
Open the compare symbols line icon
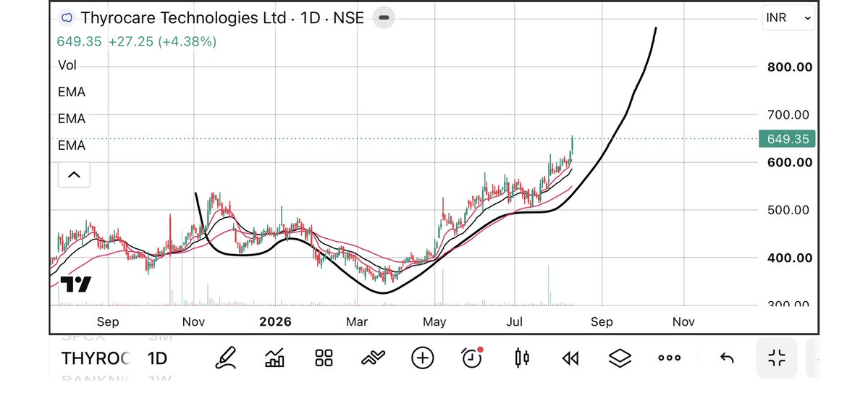click(x=373, y=358)
